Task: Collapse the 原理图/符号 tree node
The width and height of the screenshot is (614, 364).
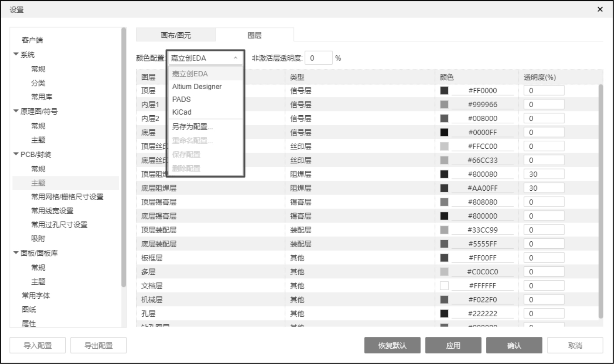Action: tap(16, 111)
